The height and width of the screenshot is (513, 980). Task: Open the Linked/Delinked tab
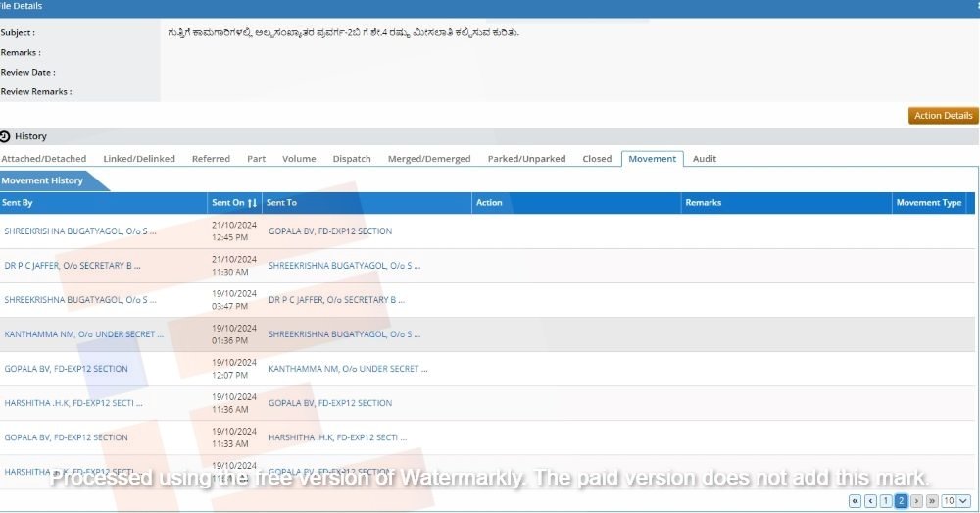[x=139, y=159]
